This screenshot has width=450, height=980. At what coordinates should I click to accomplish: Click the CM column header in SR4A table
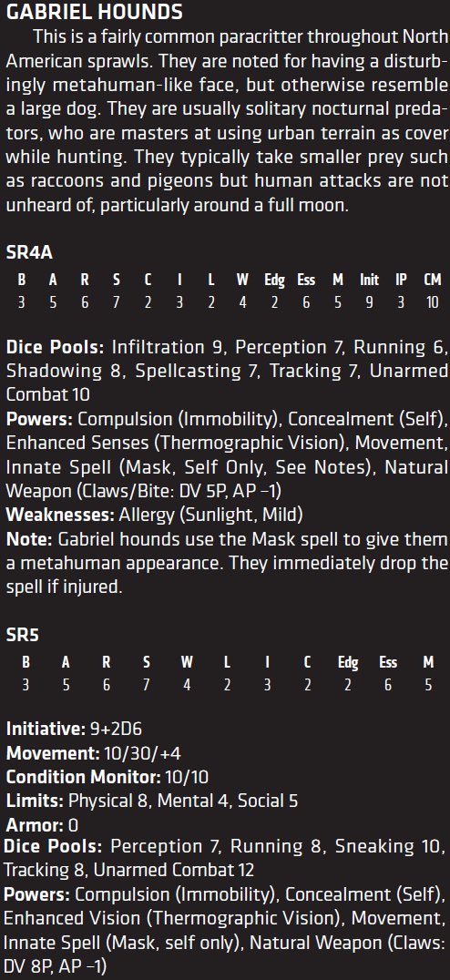[x=433, y=280]
